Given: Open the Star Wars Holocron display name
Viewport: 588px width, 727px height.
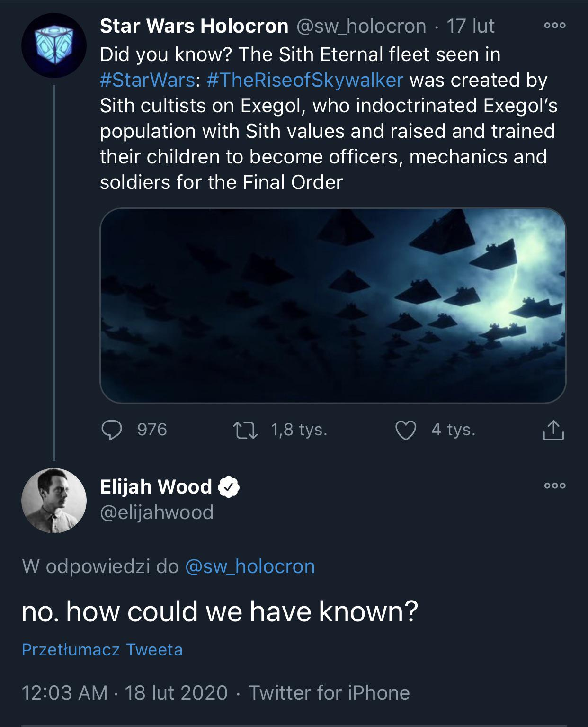Looking at the screenshot, I should click(x=194, y=26).
